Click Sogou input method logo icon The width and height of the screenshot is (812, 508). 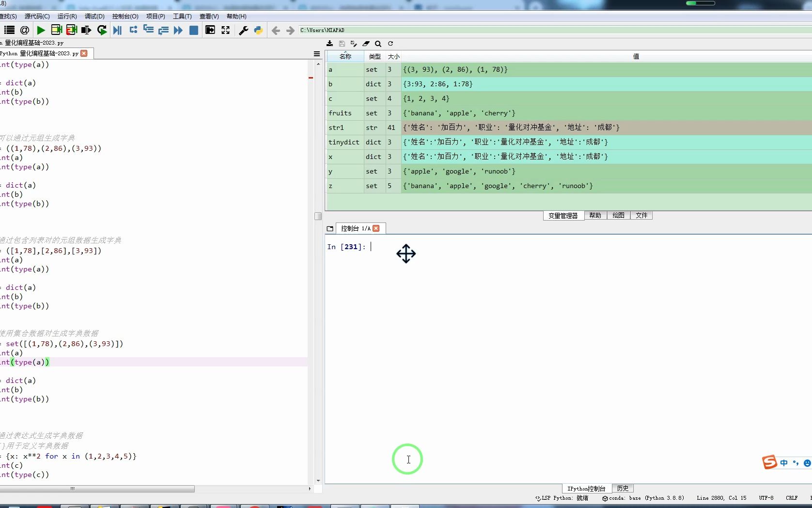[x=769, y=462]
